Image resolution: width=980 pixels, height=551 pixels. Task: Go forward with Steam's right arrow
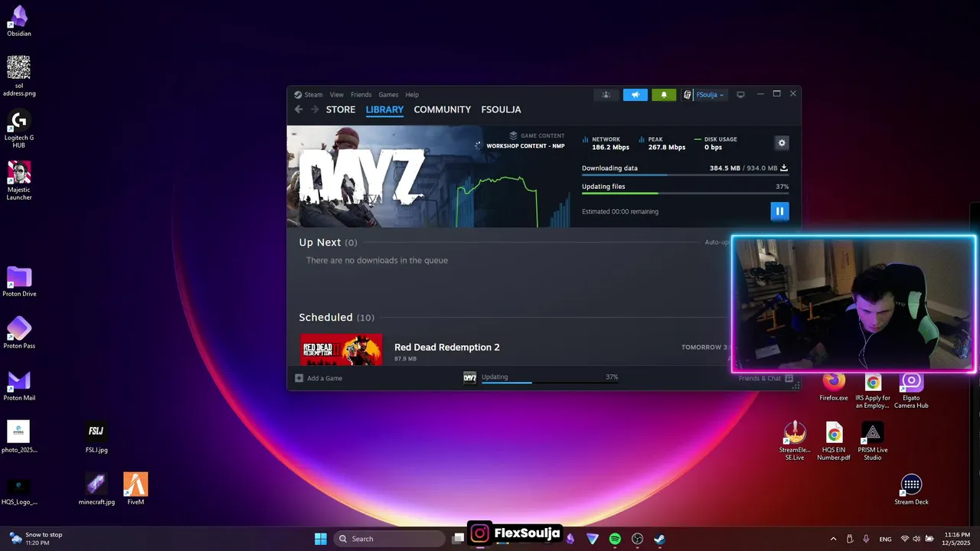[315, 109]
